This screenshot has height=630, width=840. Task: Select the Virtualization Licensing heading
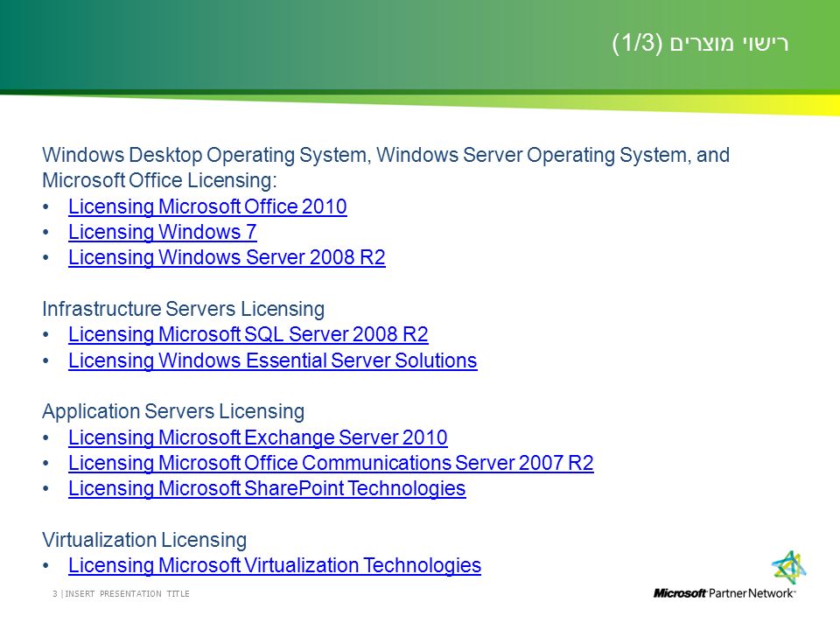point(144,540)
